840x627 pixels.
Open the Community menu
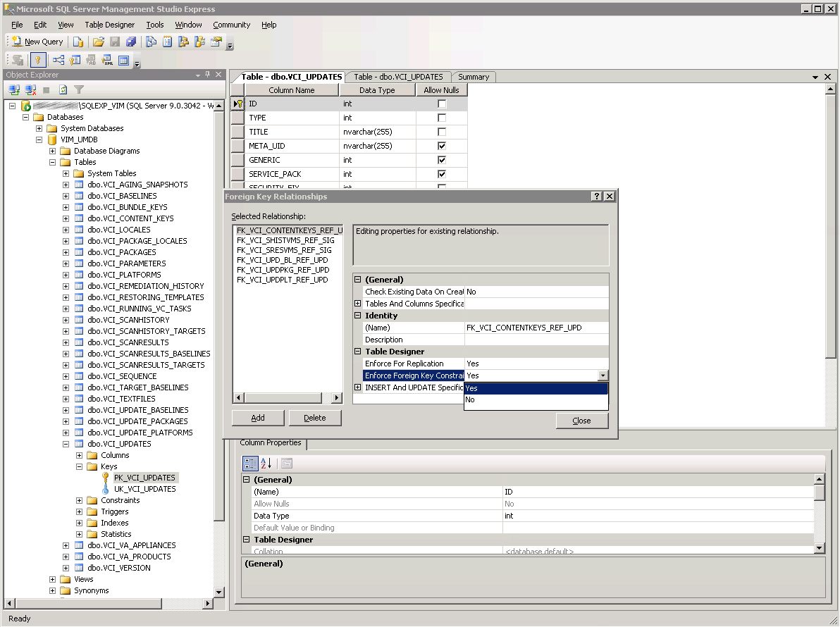coord(231,25)
